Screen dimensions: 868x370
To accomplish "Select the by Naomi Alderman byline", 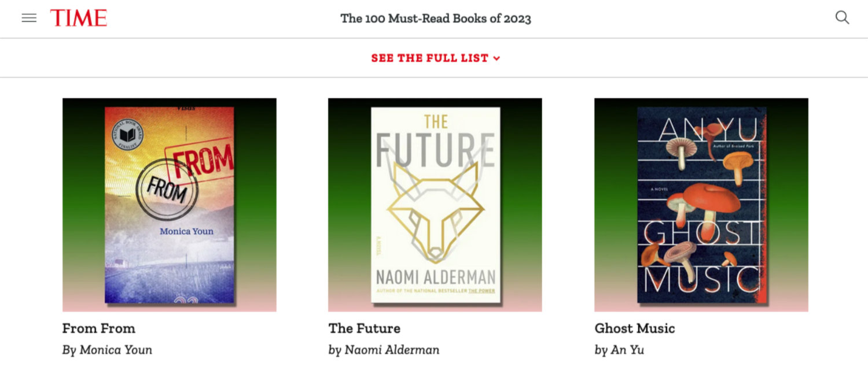I will [384, 350].
